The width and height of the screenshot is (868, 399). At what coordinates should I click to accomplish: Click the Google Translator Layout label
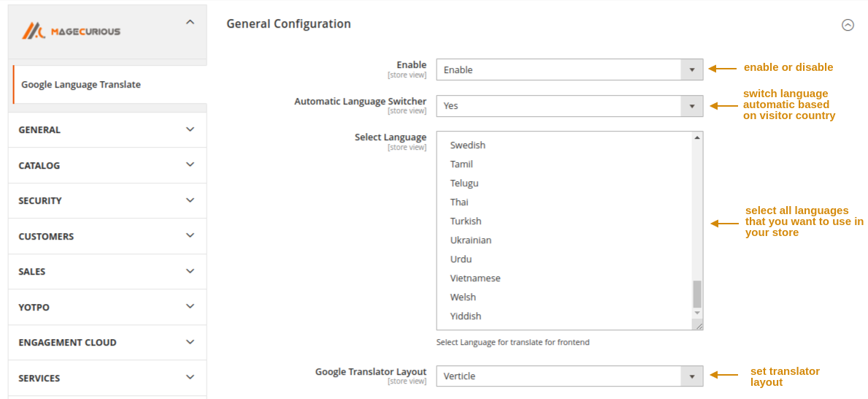pyautogui.click(x=371, y=371)
